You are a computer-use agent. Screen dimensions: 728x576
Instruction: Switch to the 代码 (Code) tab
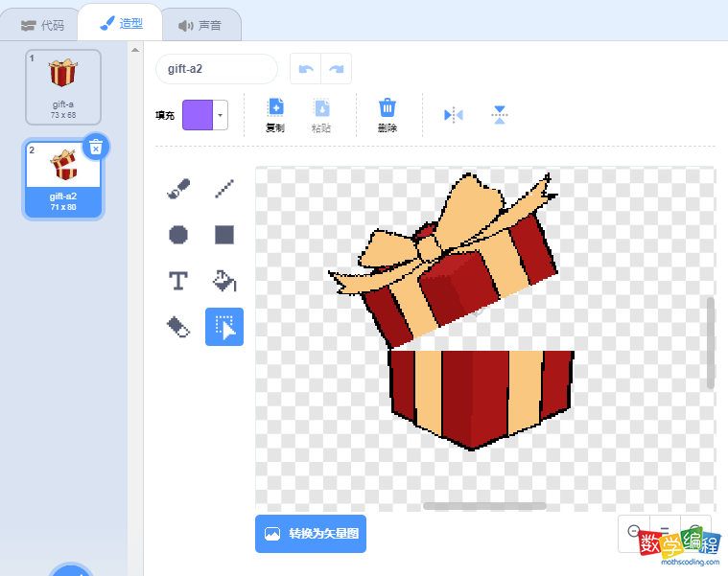pyautogui.click(x=42, y=25)
